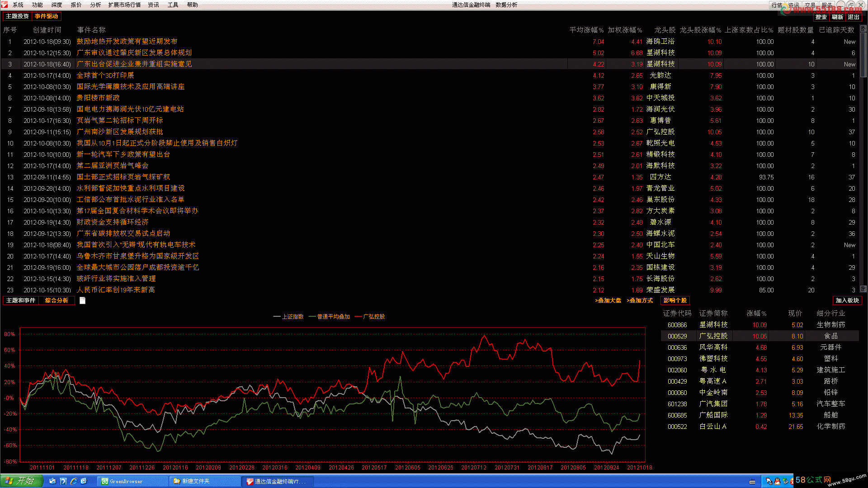
Task: Select event 广东审议通过肇庆新区发展总体规划
Action: (x=134, y=53)
